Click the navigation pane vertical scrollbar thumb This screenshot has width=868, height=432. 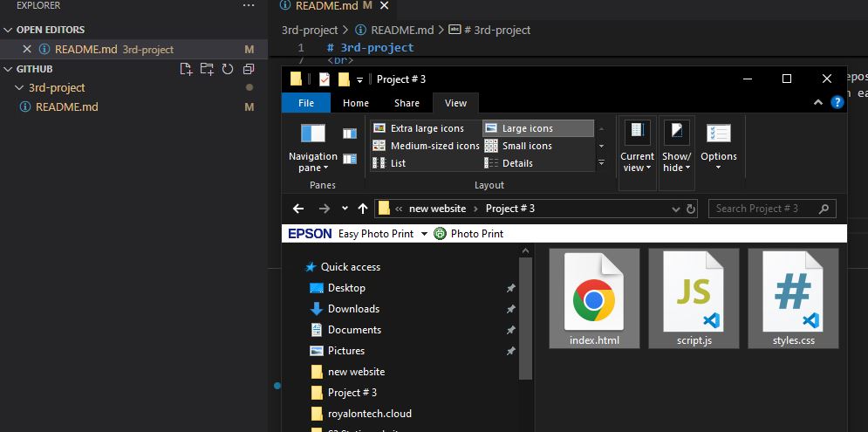pyautogui.click(x=525, y=318)
